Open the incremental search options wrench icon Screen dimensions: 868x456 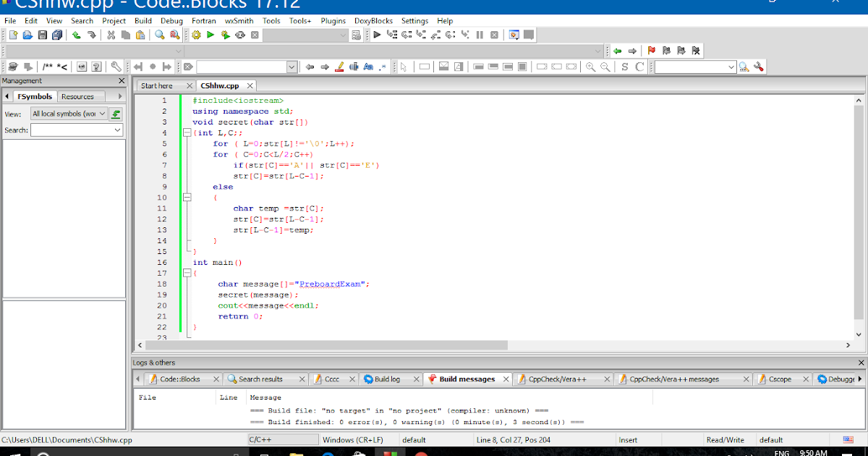[758, 66]
